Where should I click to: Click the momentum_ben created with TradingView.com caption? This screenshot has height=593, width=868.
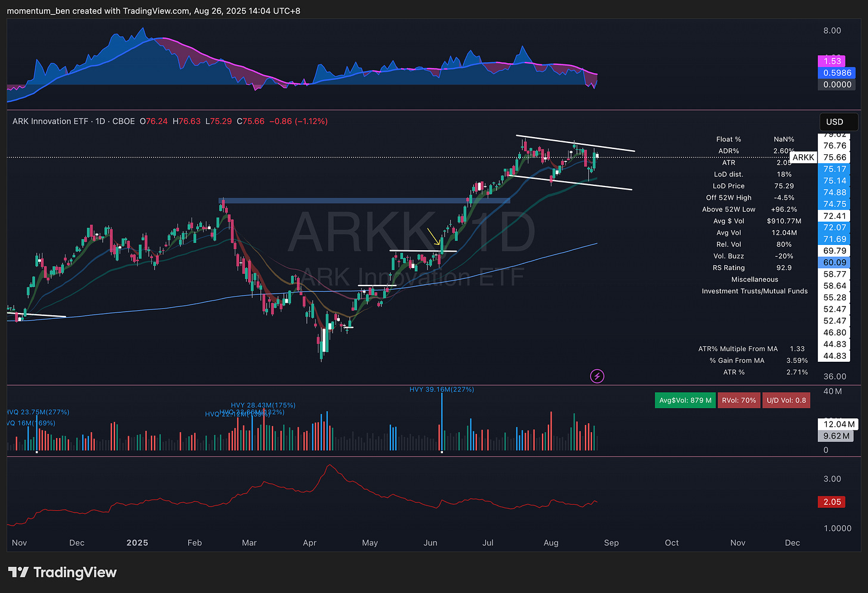154,11
